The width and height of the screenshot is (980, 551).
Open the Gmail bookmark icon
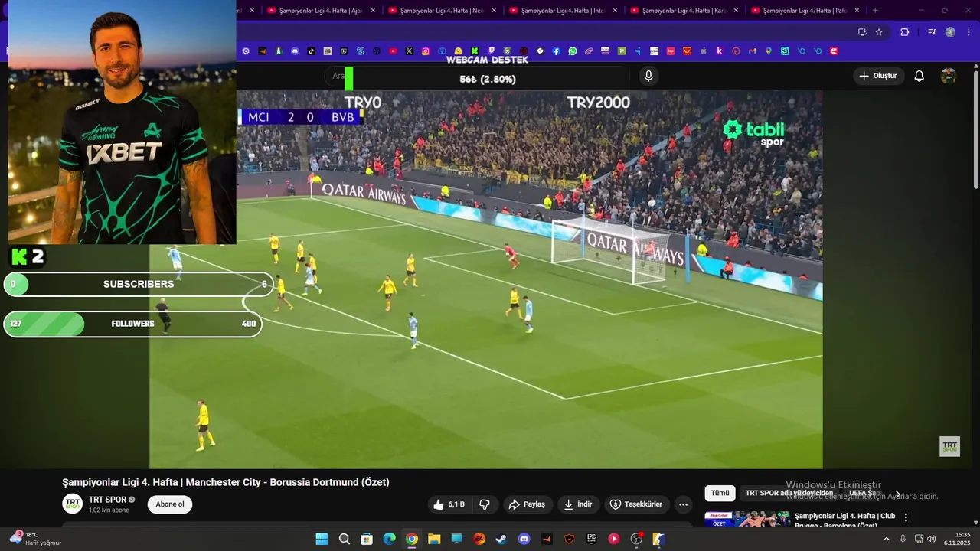tap(753, 51)
